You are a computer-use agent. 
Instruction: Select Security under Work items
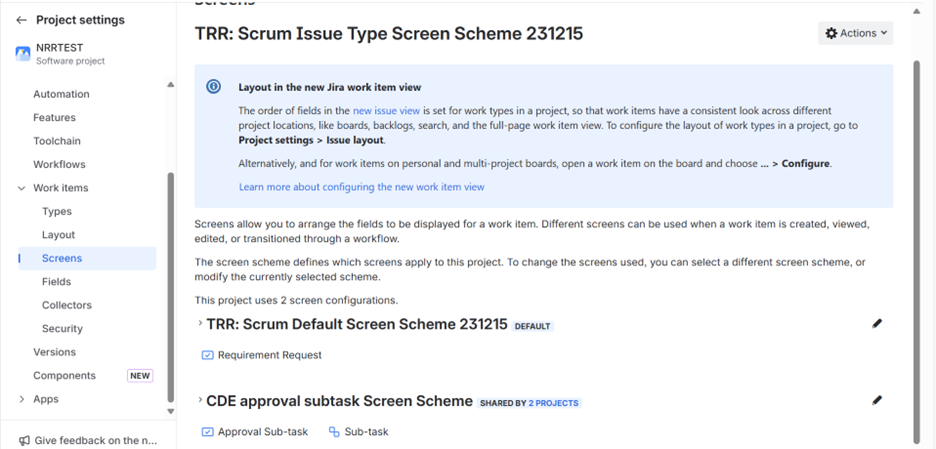click(x=62, y=328)
